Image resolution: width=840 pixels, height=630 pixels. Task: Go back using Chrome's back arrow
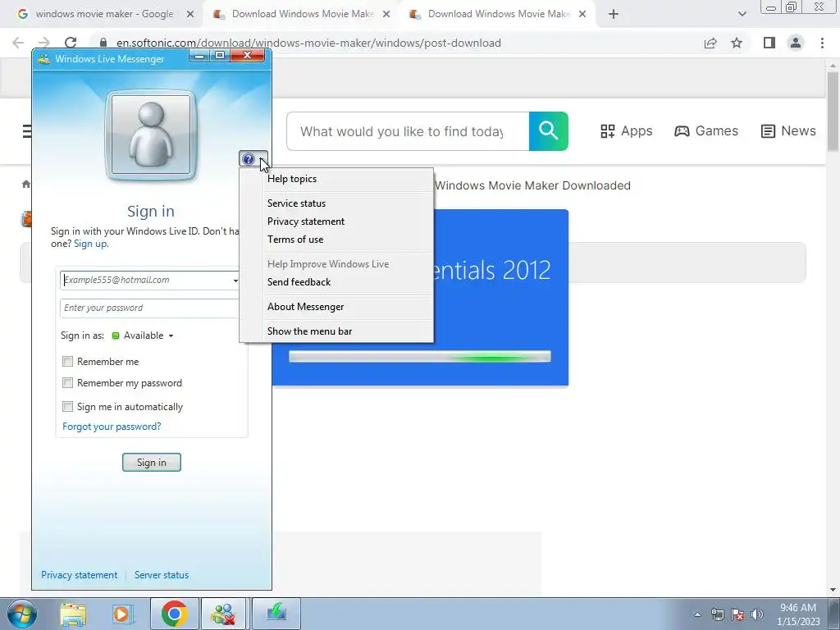[x=18, y=43]
